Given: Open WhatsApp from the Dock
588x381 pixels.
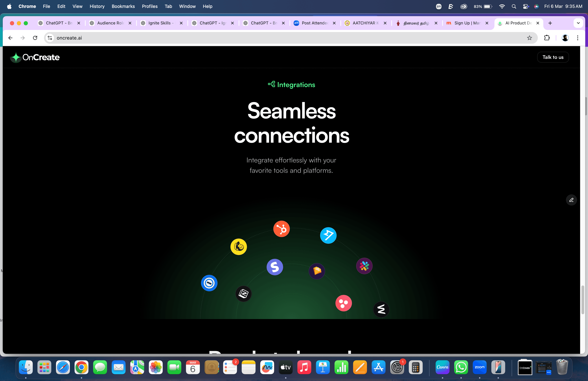Looking at the screenshot, I should click(x=461, y=368).
